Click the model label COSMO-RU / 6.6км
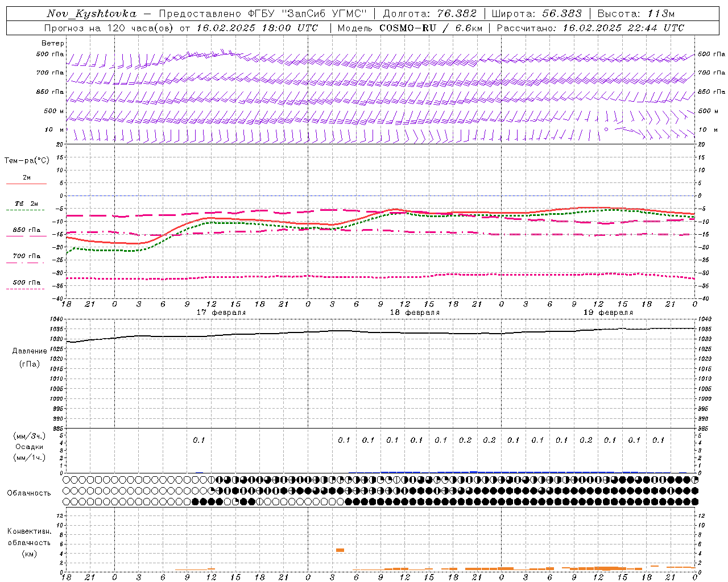The width and height of the screenshot is (728, 582). (431, 28)
